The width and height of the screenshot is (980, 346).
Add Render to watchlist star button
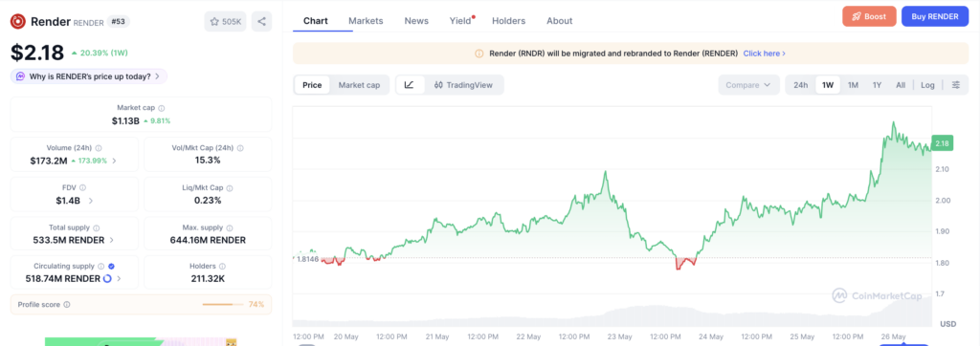225,21
